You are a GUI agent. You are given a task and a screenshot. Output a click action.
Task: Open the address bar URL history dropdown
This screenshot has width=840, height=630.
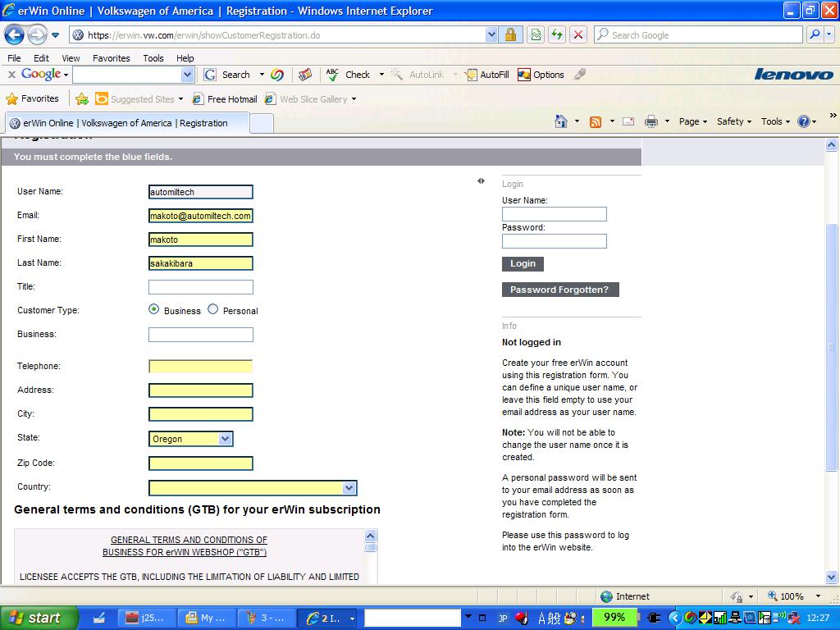(491, 35)
